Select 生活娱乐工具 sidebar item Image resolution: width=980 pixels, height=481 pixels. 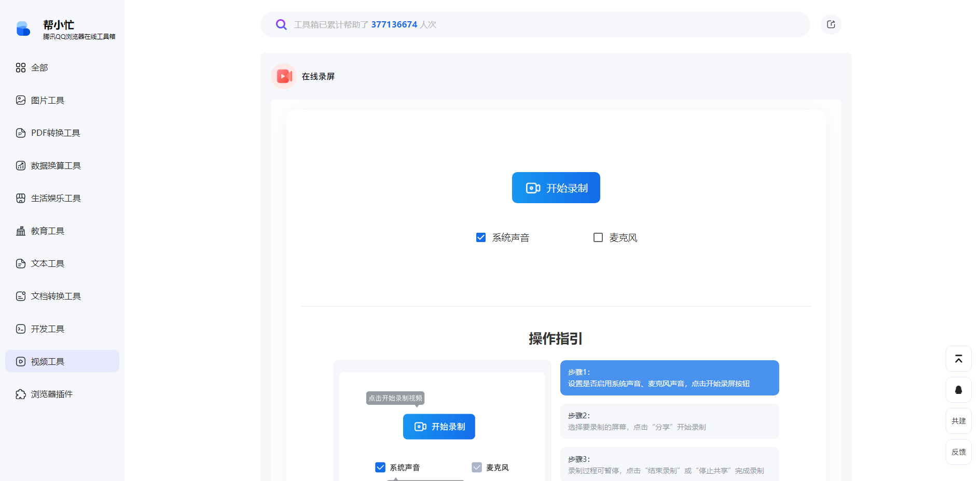[62, 199]
